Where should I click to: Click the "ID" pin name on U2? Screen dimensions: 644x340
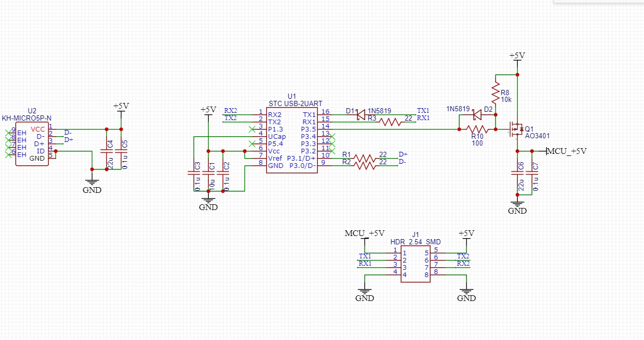coord(41,151)
